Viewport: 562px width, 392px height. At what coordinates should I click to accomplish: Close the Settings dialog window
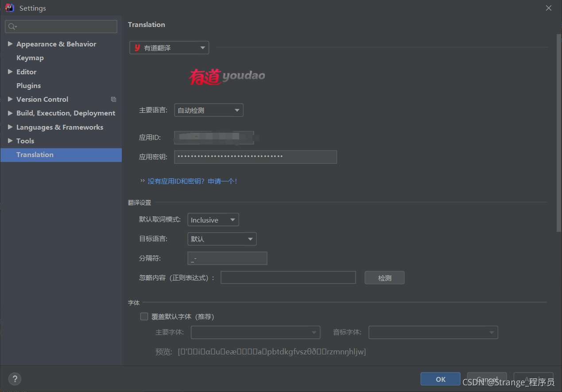click(x=549, y=8)
